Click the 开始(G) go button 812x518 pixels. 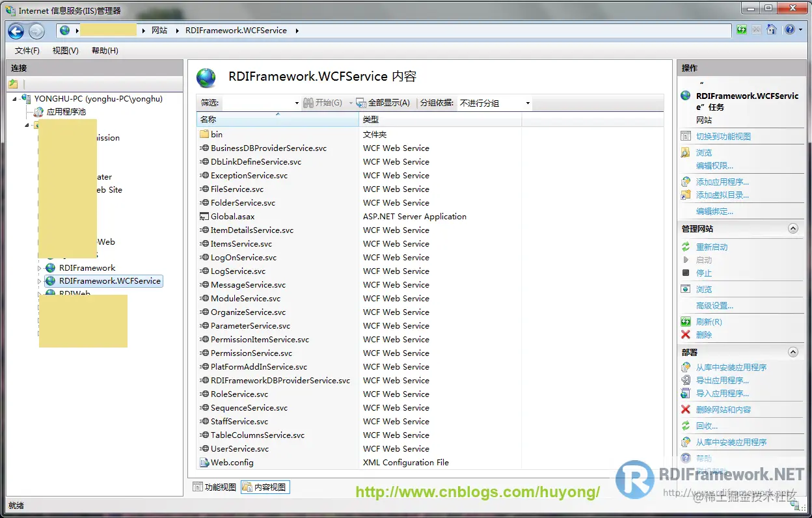pos(323,103)
